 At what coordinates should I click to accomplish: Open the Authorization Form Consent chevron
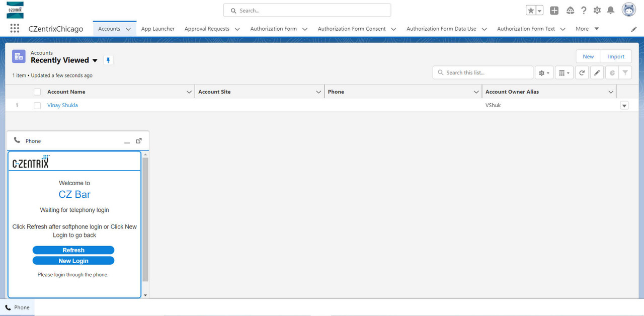pos(393,29)
